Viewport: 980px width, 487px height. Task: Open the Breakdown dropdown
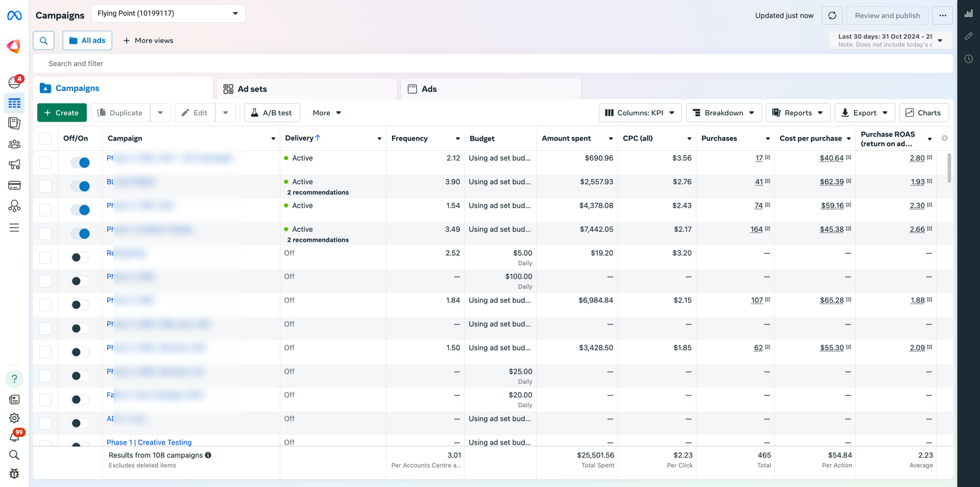(724, 113)
